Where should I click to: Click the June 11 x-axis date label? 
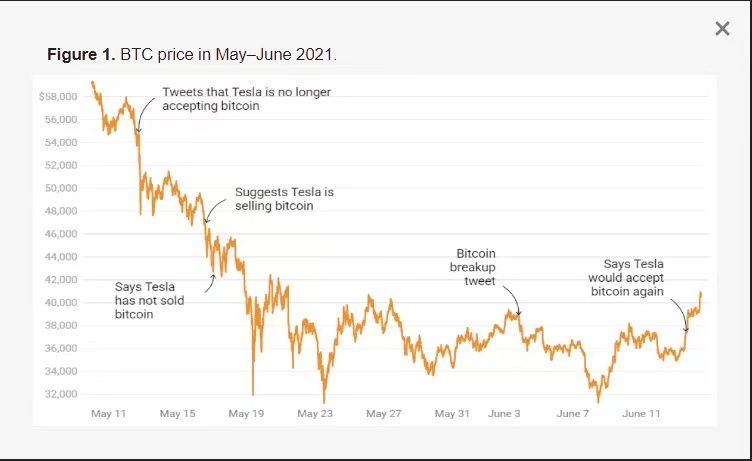coord(641,414)
